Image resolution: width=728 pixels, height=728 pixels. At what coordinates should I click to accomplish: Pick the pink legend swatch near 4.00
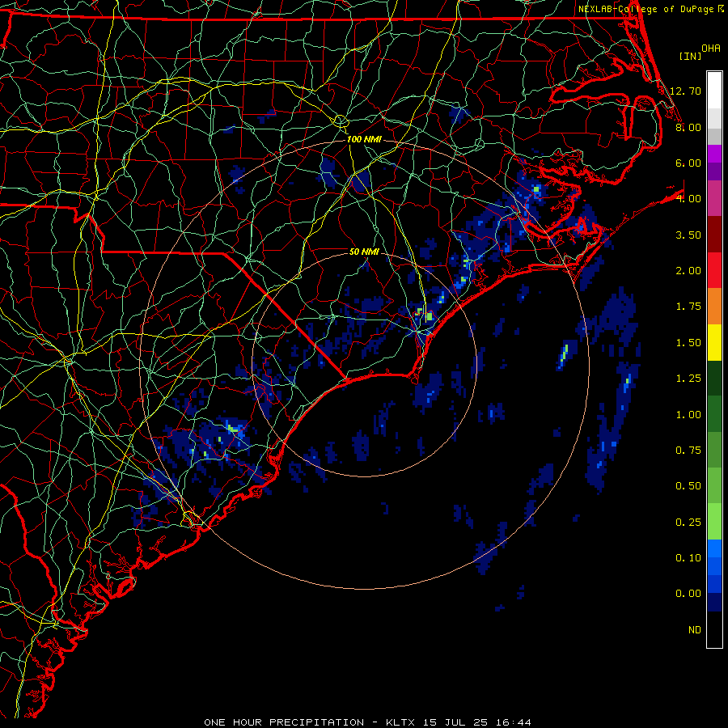pos(714,198)
